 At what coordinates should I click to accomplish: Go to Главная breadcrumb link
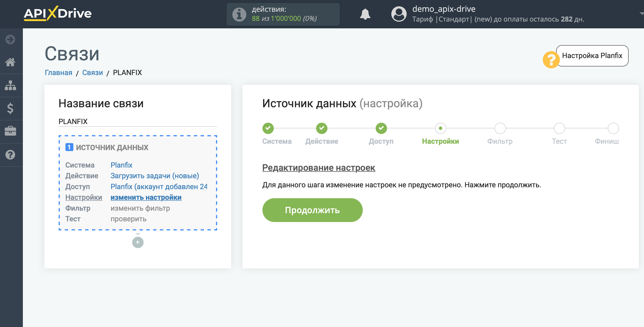click(58, 73)
